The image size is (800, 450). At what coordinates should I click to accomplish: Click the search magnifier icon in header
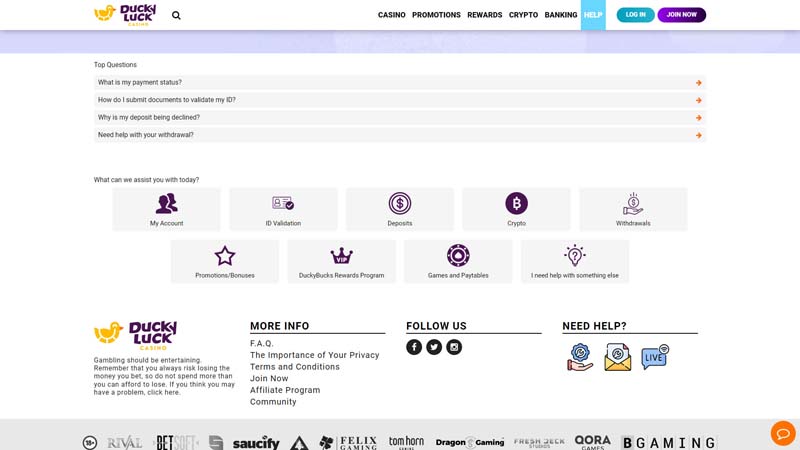tap(176, 15)
